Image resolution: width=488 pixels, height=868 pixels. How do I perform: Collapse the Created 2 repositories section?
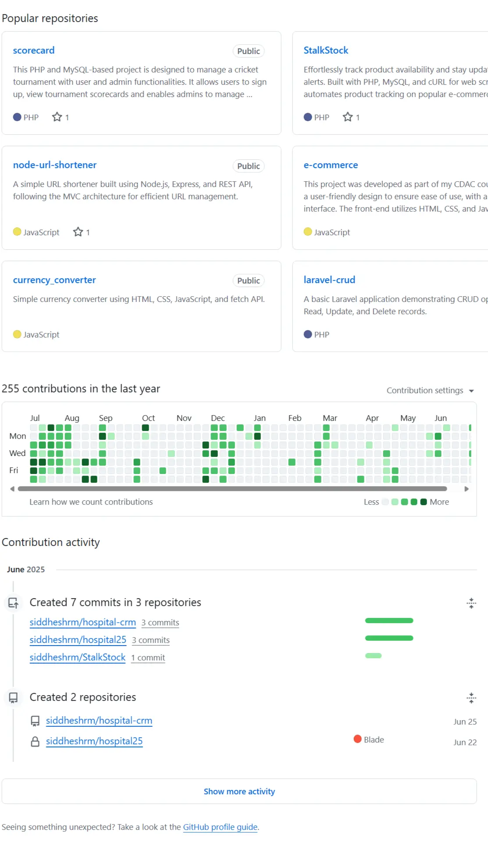click(x=471, y=698)
